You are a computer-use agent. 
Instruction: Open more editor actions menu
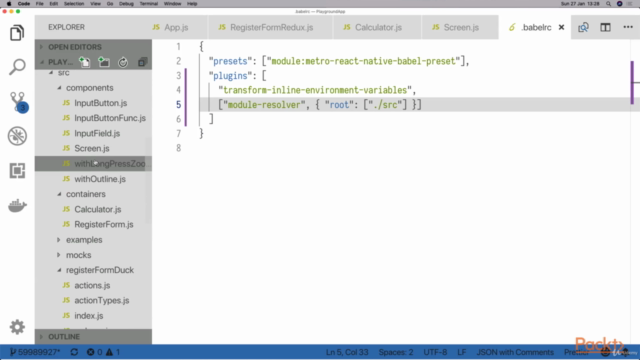[628, 27]
